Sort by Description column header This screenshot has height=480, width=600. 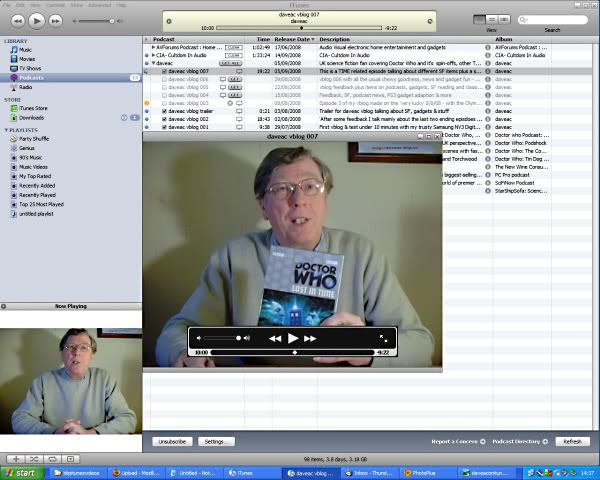coord(405,39)
